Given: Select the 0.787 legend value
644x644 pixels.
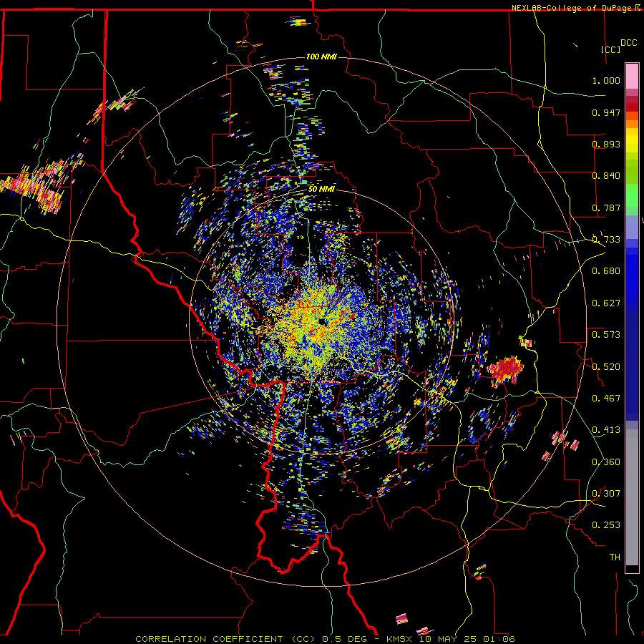Looking at the screenshot, I should pyautogui.click(x=606, y=208).
